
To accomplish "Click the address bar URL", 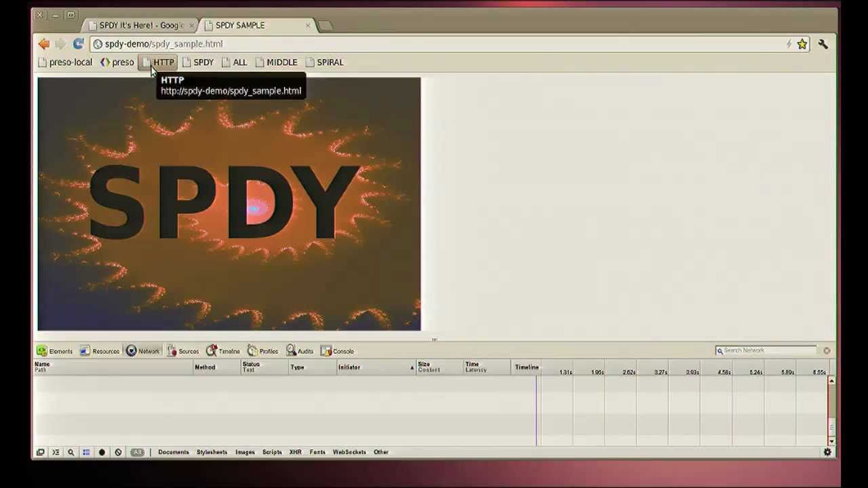I will point(163,44).
